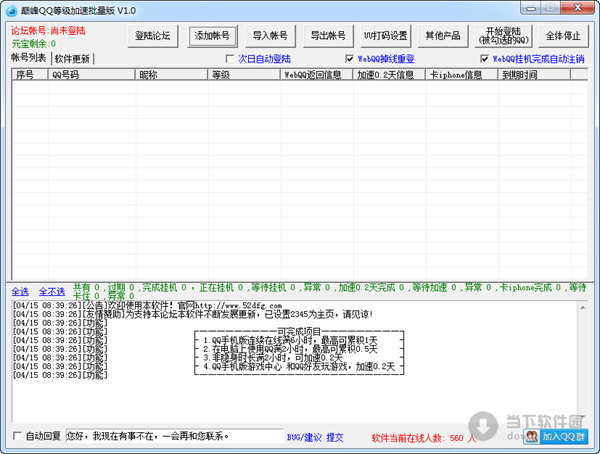Uncheck WebQQ挂机完成自动注销 checkbox
The image size is (600, 454).
(484, 59)
